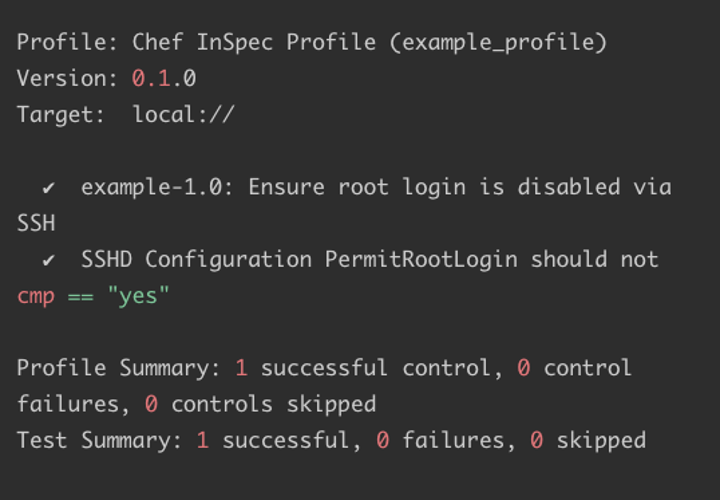Click the "Test Summary:" label
This screenshot has height=500, width=720.
pos(100,440)
